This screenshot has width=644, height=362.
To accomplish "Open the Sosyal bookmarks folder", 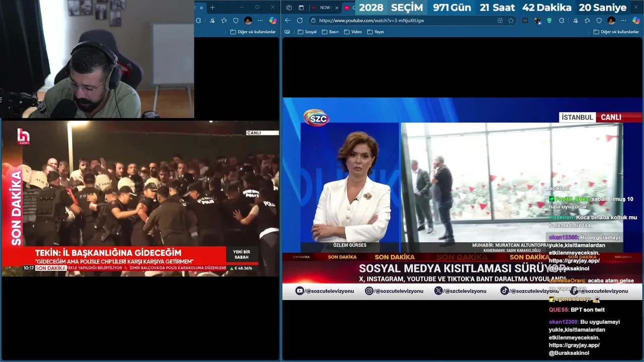I will 307,32.
